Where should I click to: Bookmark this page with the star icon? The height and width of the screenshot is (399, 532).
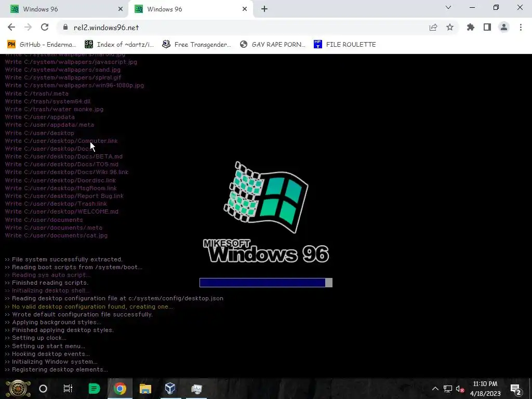pos(450,28)
